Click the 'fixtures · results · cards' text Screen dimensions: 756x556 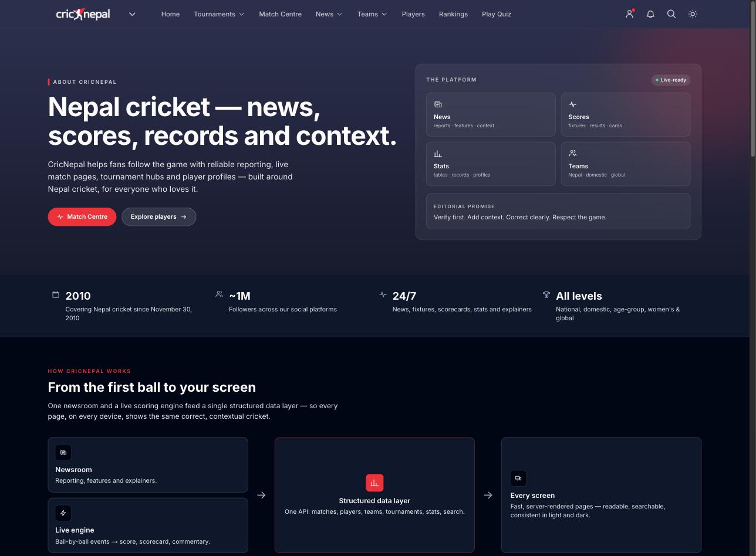click(x=595, y=126)
